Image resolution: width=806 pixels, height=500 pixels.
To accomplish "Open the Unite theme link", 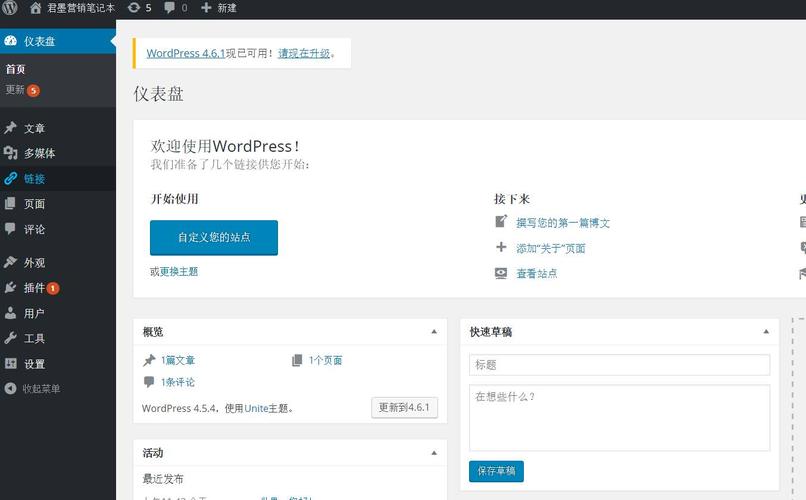I will (x=256, y=409).
